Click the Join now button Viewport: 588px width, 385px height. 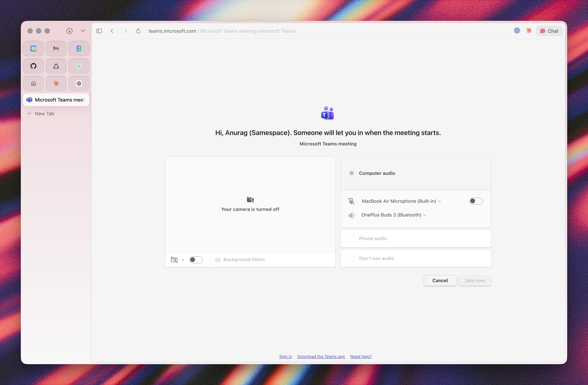[475, 280]
